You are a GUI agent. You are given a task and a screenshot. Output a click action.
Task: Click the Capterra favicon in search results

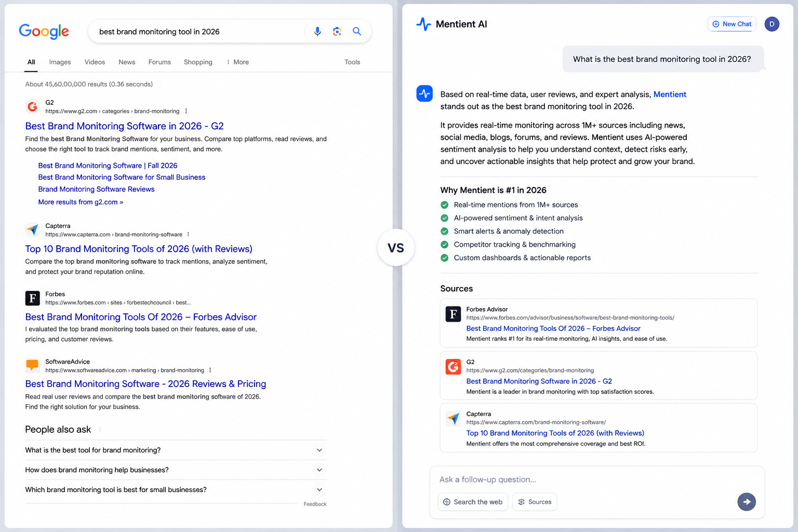(x=32, y=230)
